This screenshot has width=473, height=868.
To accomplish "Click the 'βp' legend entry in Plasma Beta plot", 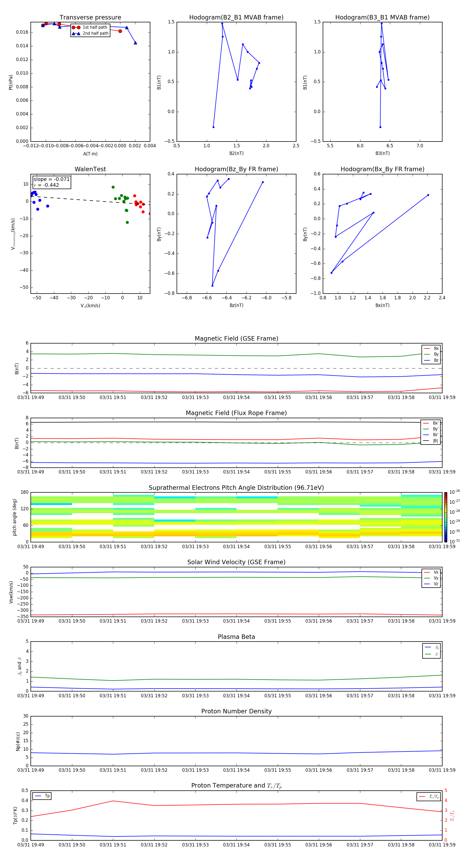I will pyautogui.click(x=432, y=647).
